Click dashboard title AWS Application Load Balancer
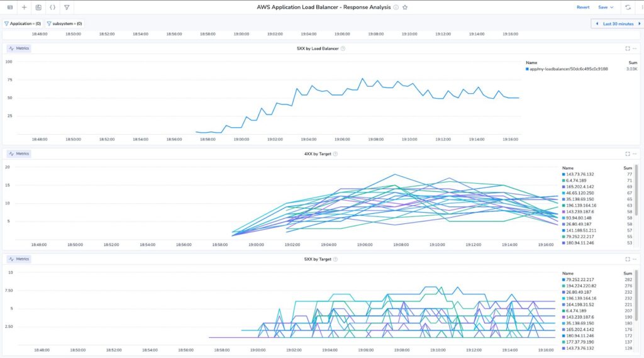The image size is (644, 358). pos(324,8)
